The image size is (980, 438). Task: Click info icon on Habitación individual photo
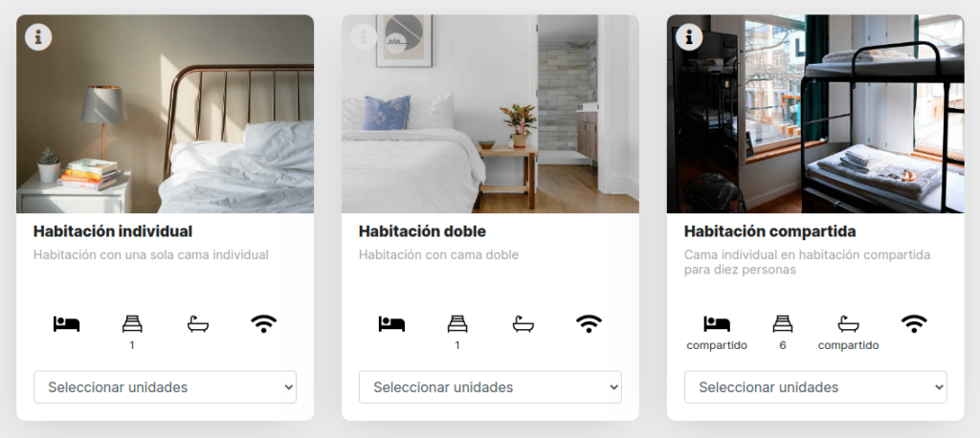38,37
